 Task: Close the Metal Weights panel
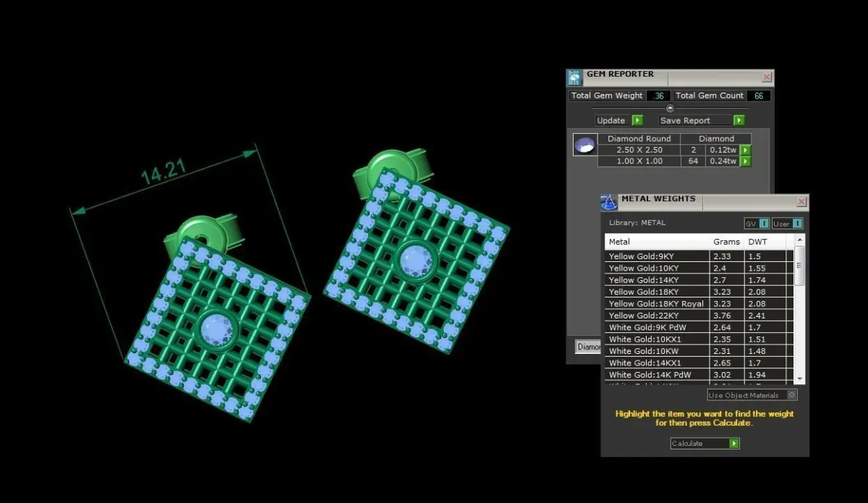pos(801,202)
